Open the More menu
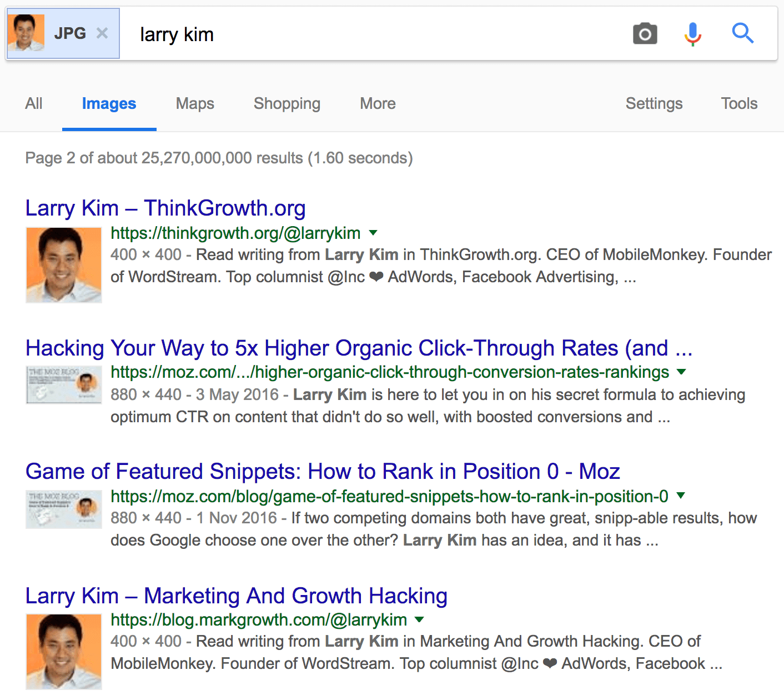The height and width of the screenshot is (700, 784). (x=378, y=103)
